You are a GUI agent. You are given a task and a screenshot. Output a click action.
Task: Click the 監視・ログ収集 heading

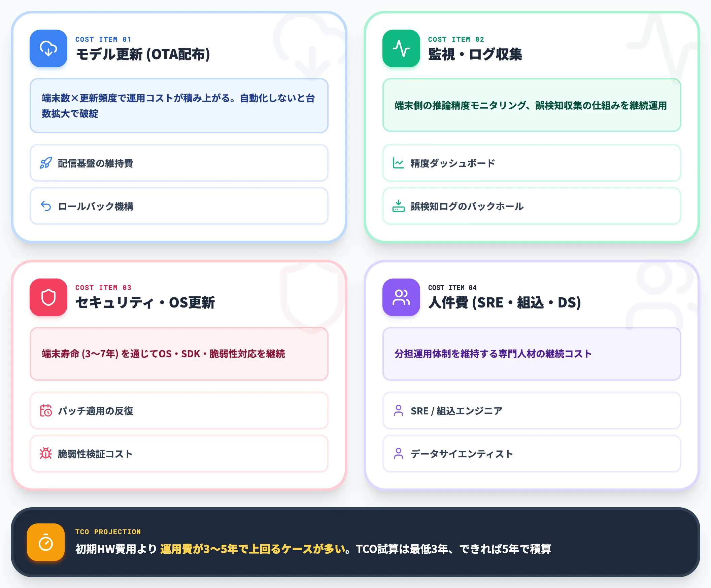pyautogui.click(x=475, y=54)
